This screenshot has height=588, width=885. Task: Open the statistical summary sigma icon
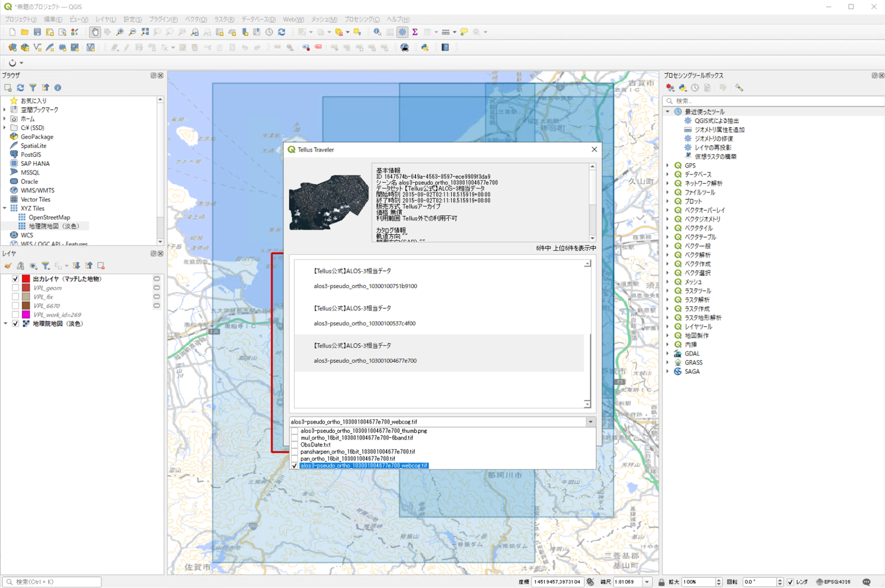(415, 32)
